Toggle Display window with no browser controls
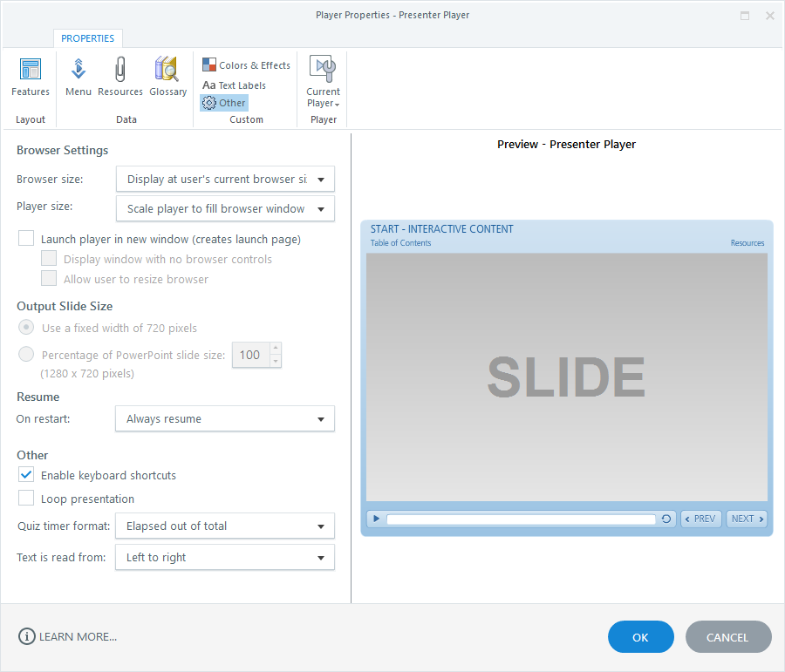The width and height of the screenshot is (785, 672). click(x=49, y=258)
